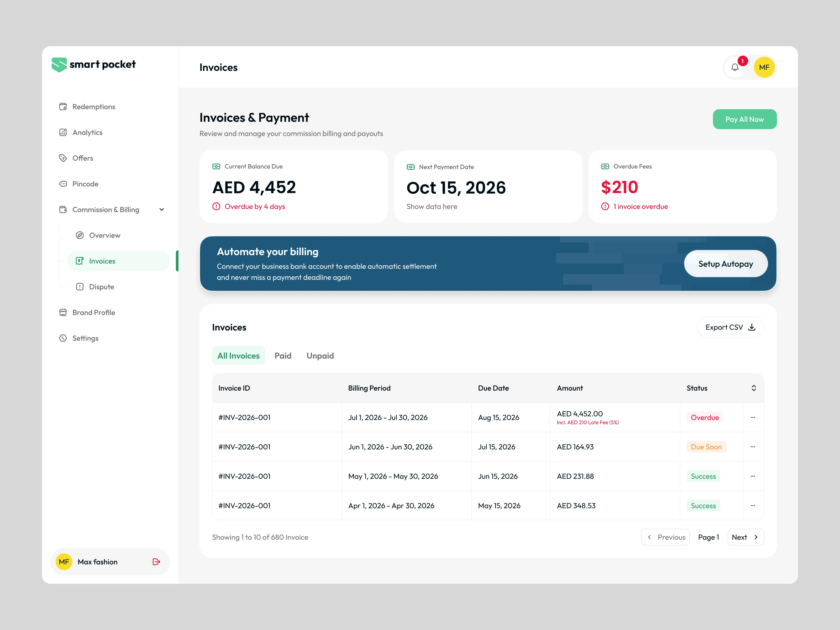
Task: Click the Invoice ID column header
Action: [x=234, y=388]
